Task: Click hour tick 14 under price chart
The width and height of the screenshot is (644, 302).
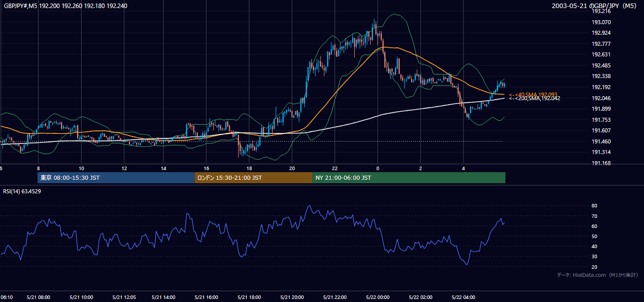Action: click(x=163, y=168)
